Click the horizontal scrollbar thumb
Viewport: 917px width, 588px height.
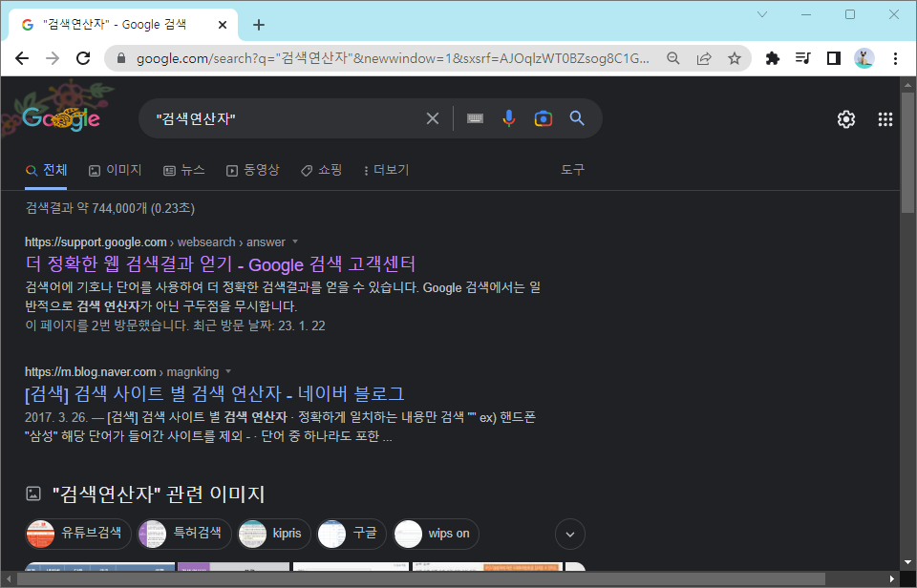421,579
